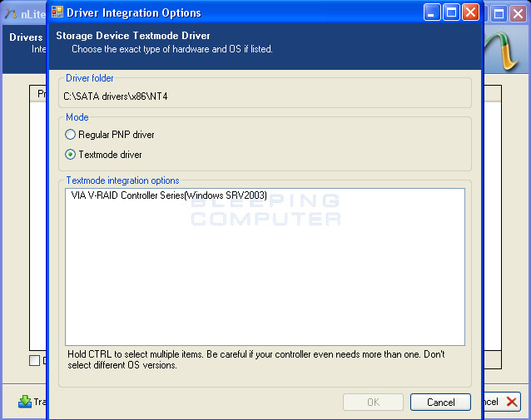531x420 pixels.
Task: Click the Hold CTRL to select hint text
Action: [256, 359]
